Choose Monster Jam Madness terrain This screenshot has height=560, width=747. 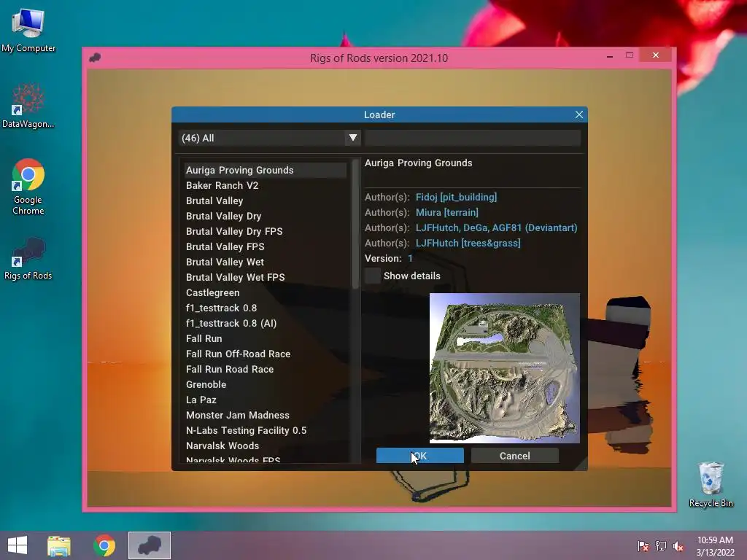pos(266,415)
